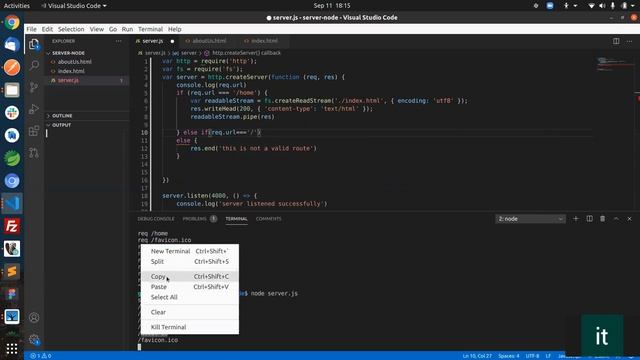Viewport: 640px width, 360px height.
Task: Open the Go menu
Action: point(113,29)
